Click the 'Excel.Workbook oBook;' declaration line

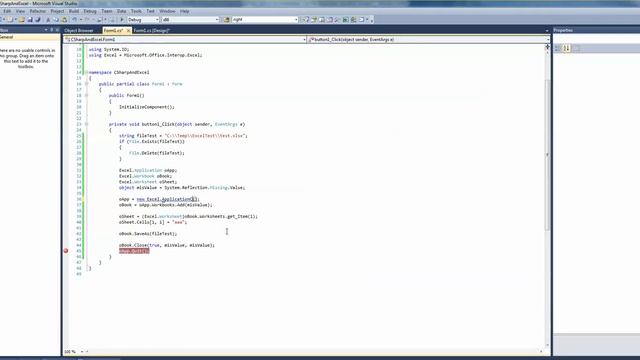pyautogui.click(x=145, y=176)
